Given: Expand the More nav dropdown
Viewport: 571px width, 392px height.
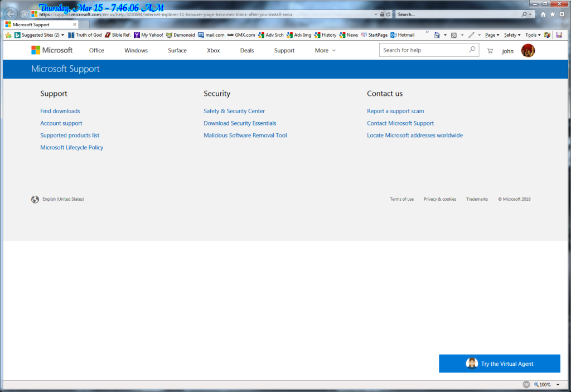Looking at the screenshot, I should [325, 51].
